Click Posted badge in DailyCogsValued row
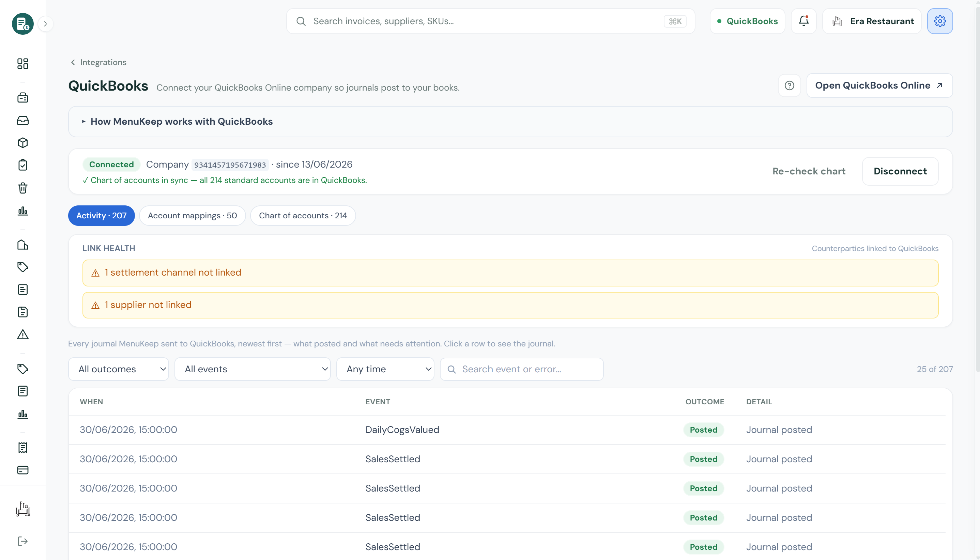 click(x=703, y=430)
